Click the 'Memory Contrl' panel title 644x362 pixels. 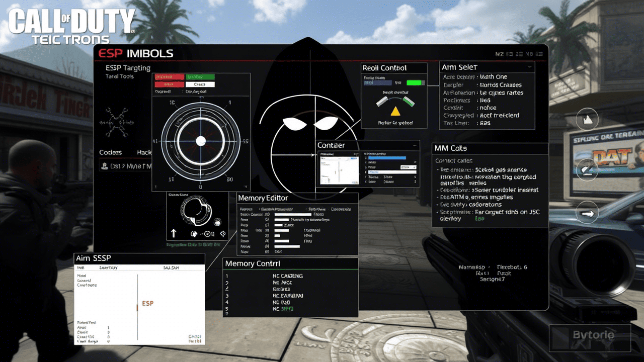253,263
